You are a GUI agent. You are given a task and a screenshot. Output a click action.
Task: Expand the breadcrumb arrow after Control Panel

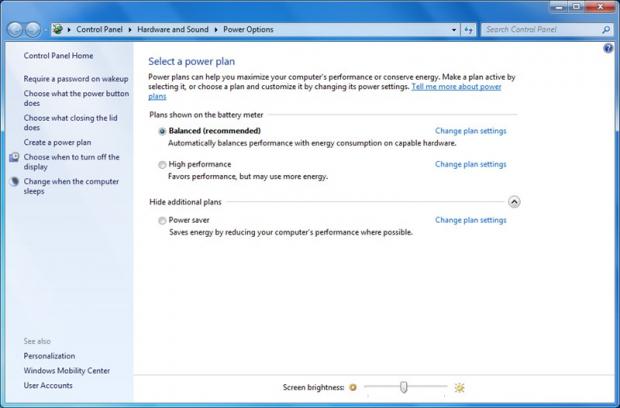(128, 30)
